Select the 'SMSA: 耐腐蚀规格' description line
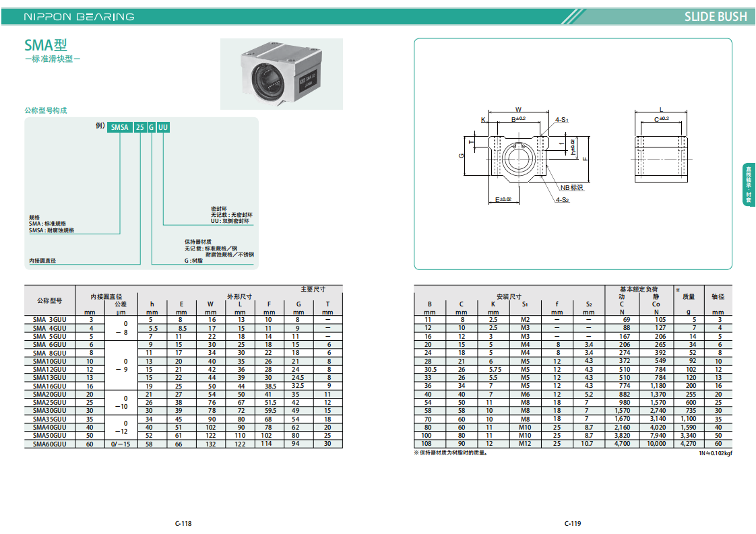756x534 pixels. coord(52,230)
